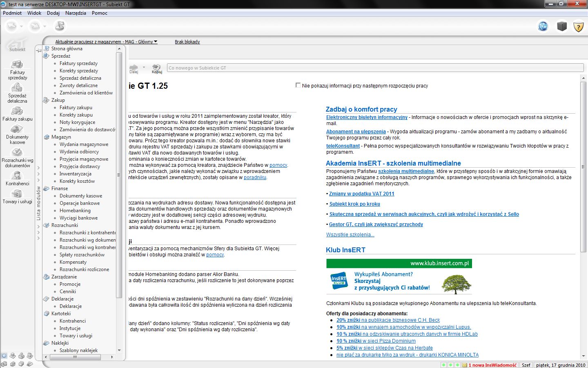The height and width of the screenshot is (368, 588).
Task: Check 'Nie pokazuj informacji przy następnym rozpoczęciu pracy'
Action: coord(298,85)
